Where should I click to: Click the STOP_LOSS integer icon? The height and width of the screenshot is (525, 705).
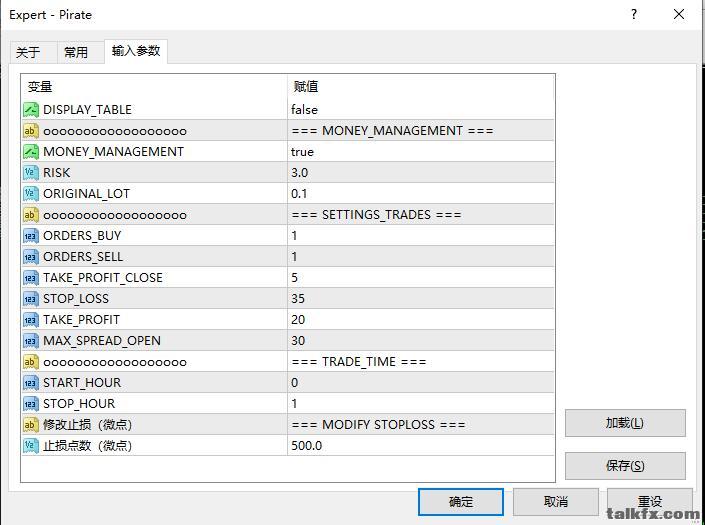[31, 298]
